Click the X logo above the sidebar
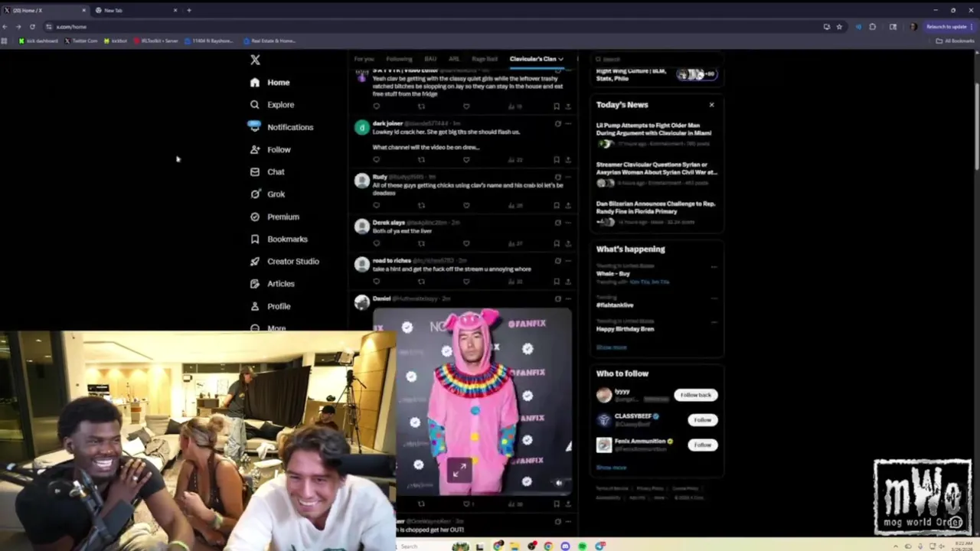The width and height of the screenshot is (980, 551). (x=255, y=60)
